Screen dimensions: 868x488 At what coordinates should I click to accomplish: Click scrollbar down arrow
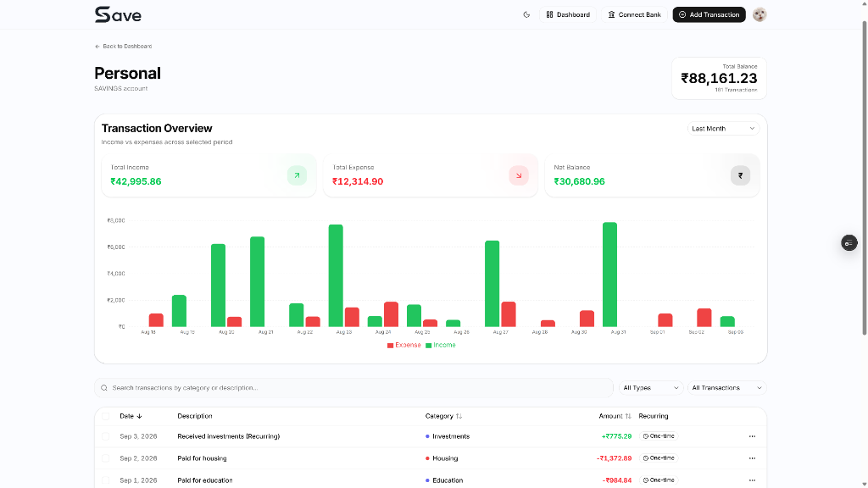coord(864,484)
